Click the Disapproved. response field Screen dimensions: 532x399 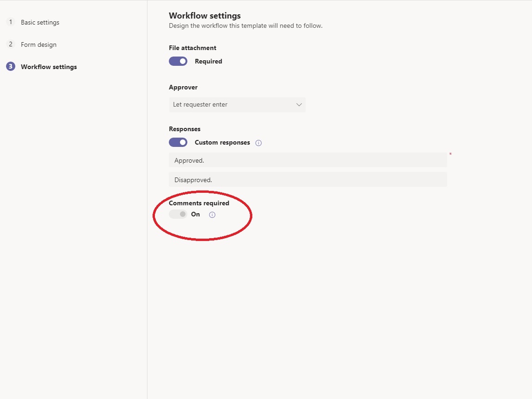tap(308, 180)
